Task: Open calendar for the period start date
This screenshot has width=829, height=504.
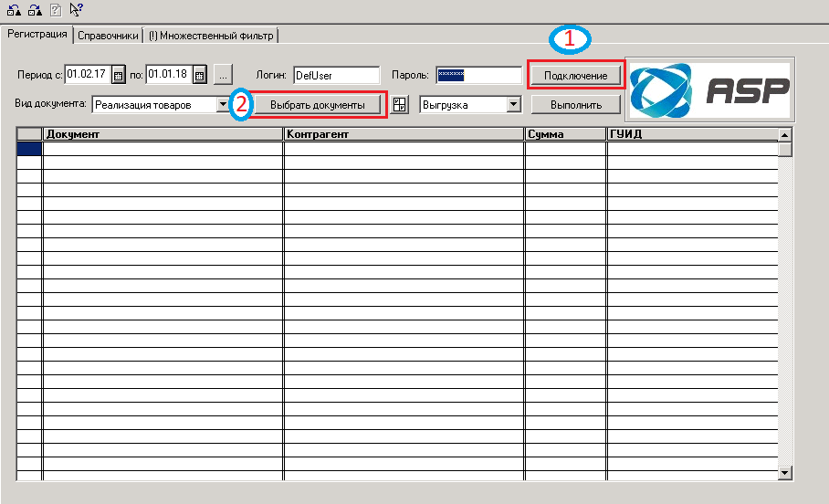Action: click(119, 75)
